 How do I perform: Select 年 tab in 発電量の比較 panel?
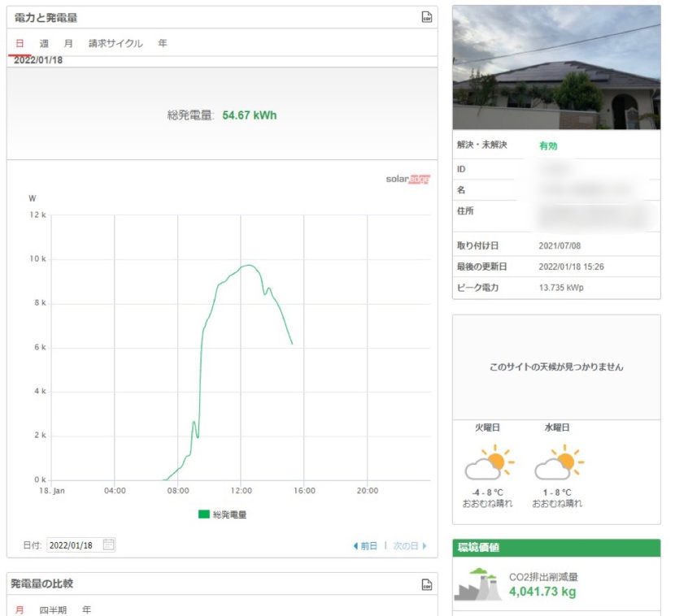86,609
